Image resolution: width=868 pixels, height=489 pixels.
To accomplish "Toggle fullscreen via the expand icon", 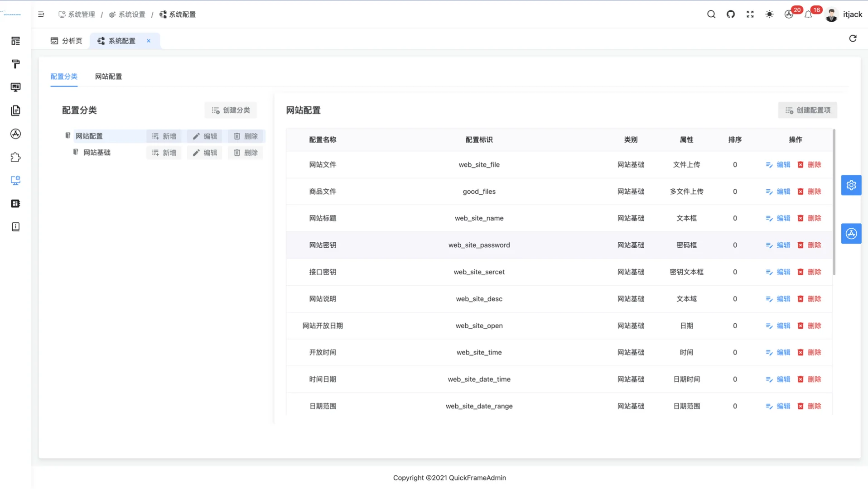I will (750, 14).
